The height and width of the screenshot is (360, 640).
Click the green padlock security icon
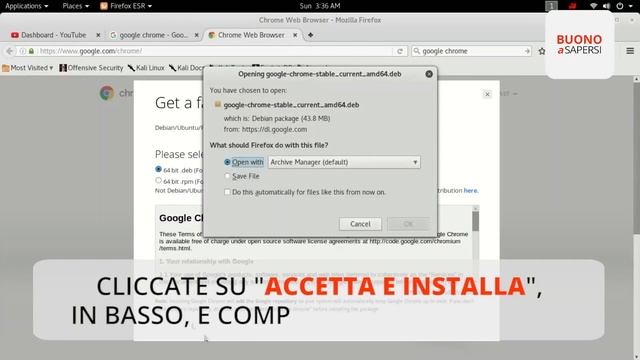31,51
